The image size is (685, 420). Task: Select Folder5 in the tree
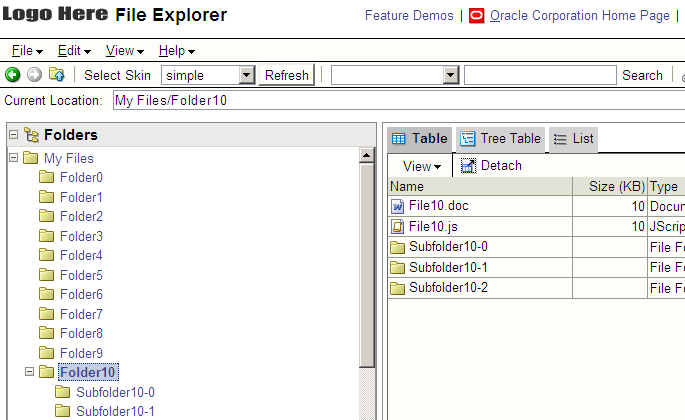[81, 275]
